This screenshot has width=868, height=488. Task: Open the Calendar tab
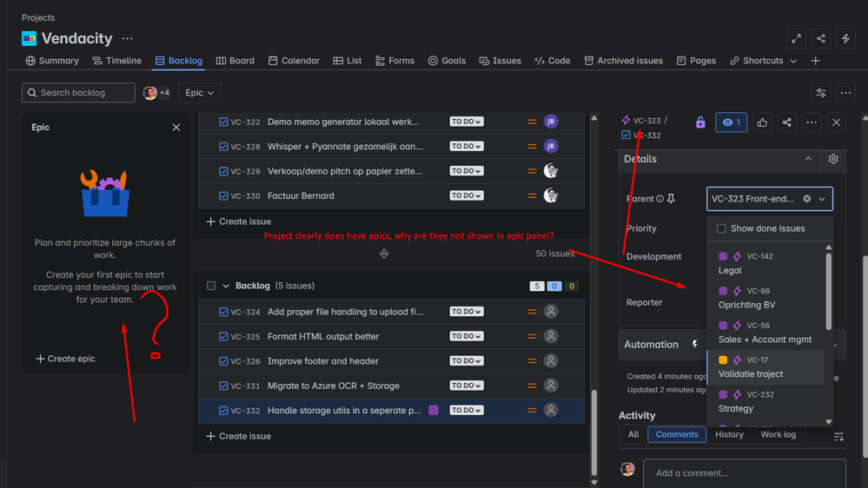[294, 61]
